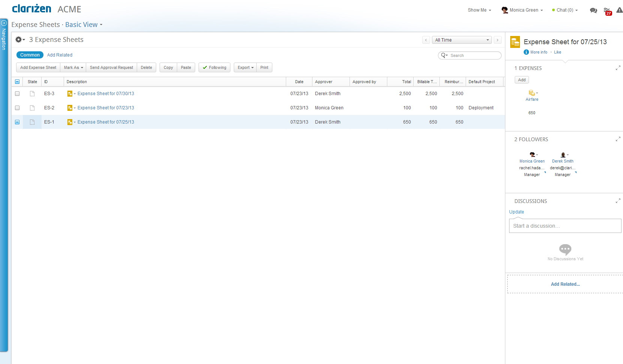
Task: Open the search magnifier icon above the grid
Action: [x=444, y=55]
